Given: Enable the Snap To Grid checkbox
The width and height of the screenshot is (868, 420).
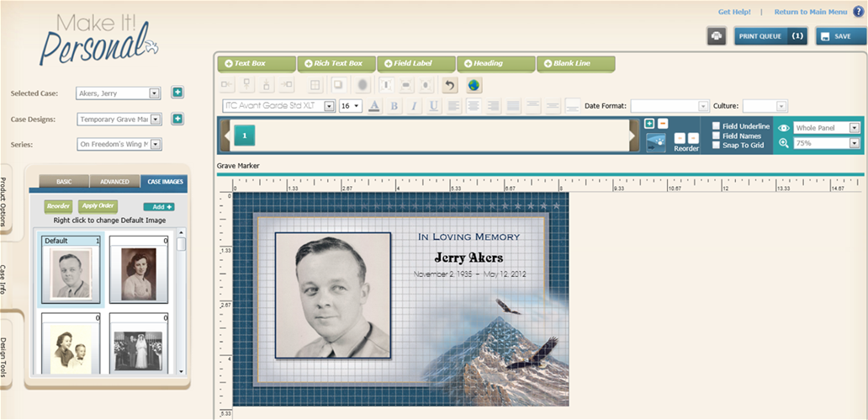Looking at the screenshot, I should (x=716, y=145).
